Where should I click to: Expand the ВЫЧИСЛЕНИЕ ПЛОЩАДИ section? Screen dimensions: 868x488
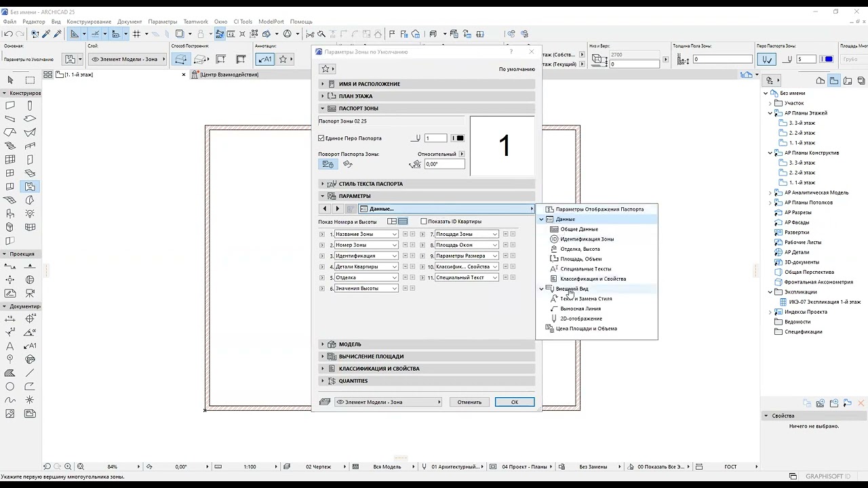tap(427, 357)
